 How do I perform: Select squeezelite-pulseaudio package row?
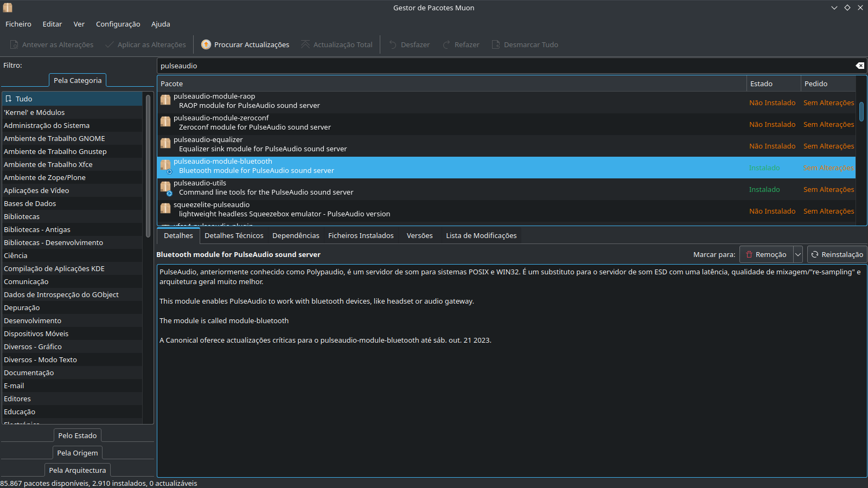[x=506, y=211]
